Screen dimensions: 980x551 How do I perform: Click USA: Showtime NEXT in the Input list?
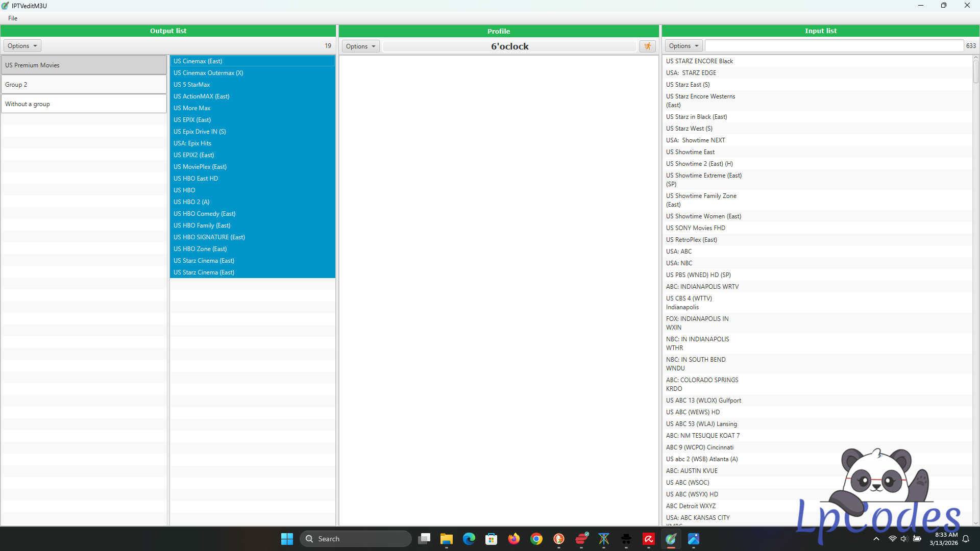click(x=695, y=140)
